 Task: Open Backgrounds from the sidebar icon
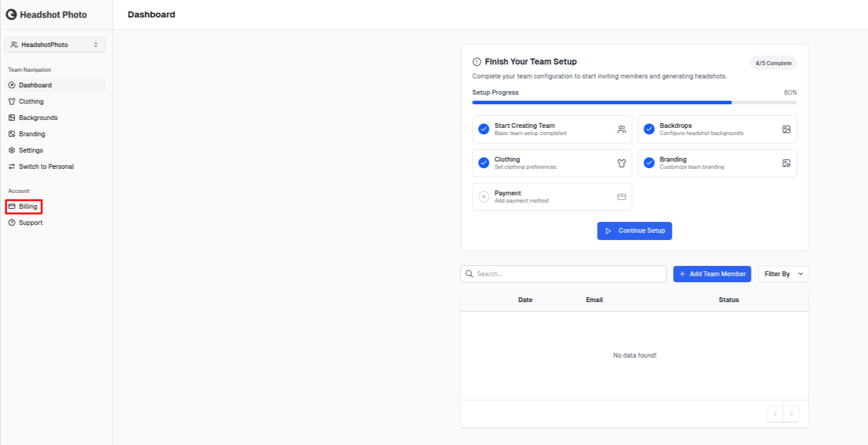click(13, 117)
